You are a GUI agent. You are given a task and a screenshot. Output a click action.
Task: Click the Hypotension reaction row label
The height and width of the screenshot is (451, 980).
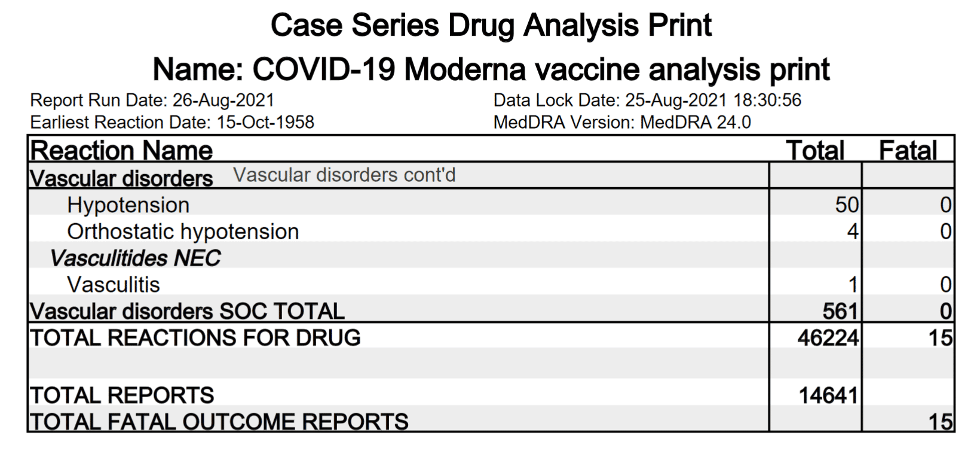128,205
